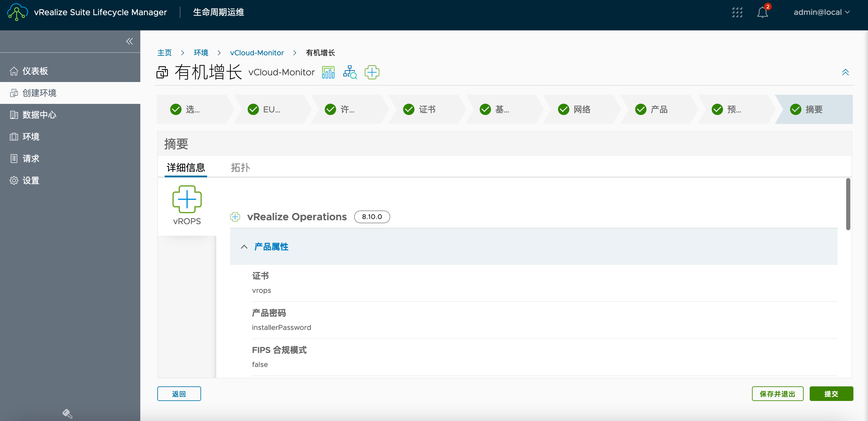Click the bar-chart product icon in header
This screenshot has width=868, height=421.
(x=328, y=72)
